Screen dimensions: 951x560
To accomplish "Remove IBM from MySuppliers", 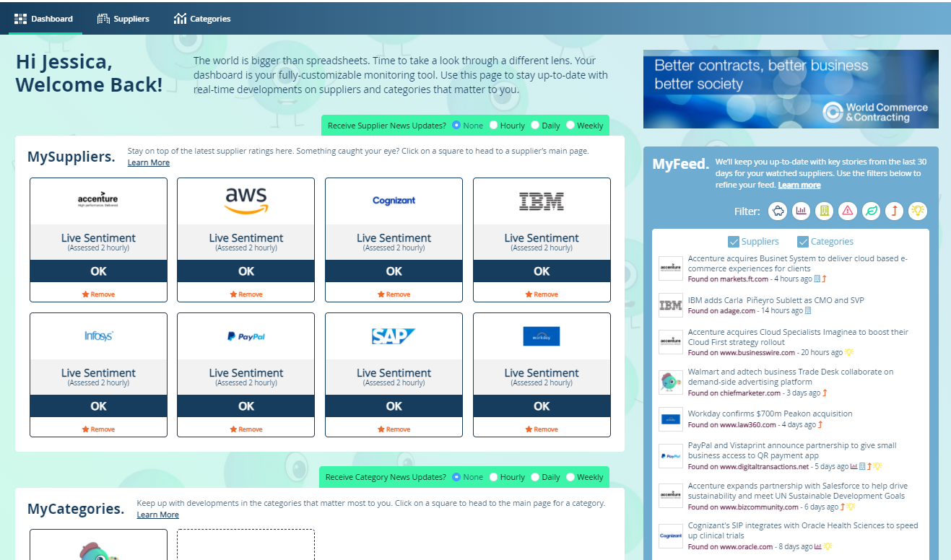I will coord(542,294).
